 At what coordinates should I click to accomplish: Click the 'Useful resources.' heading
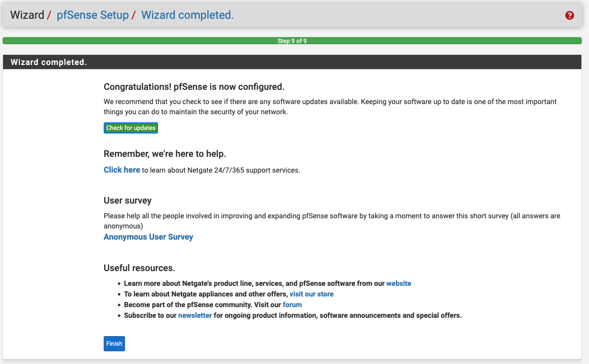click(139, 268)
